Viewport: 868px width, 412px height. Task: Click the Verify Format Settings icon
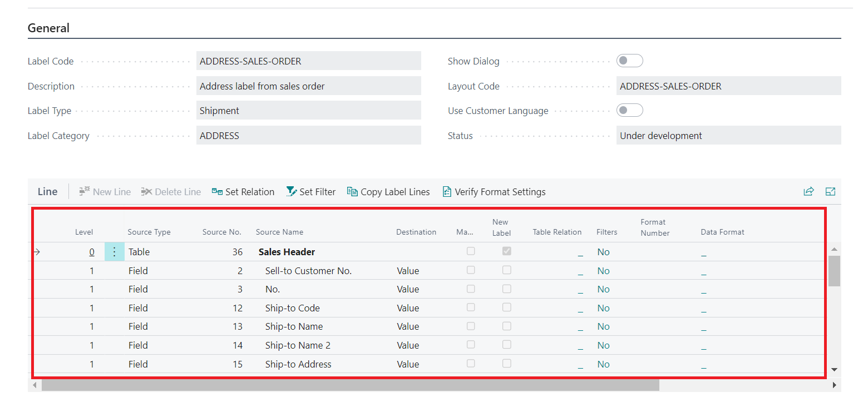447,192
